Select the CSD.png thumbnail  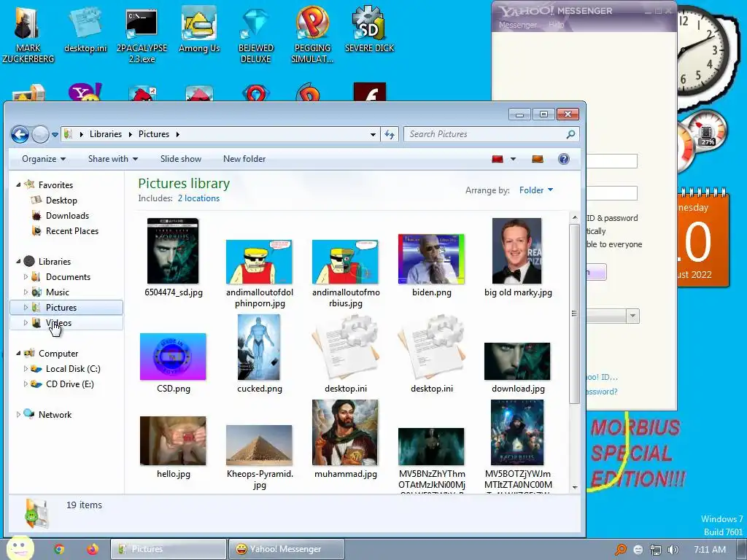(173, 357)
